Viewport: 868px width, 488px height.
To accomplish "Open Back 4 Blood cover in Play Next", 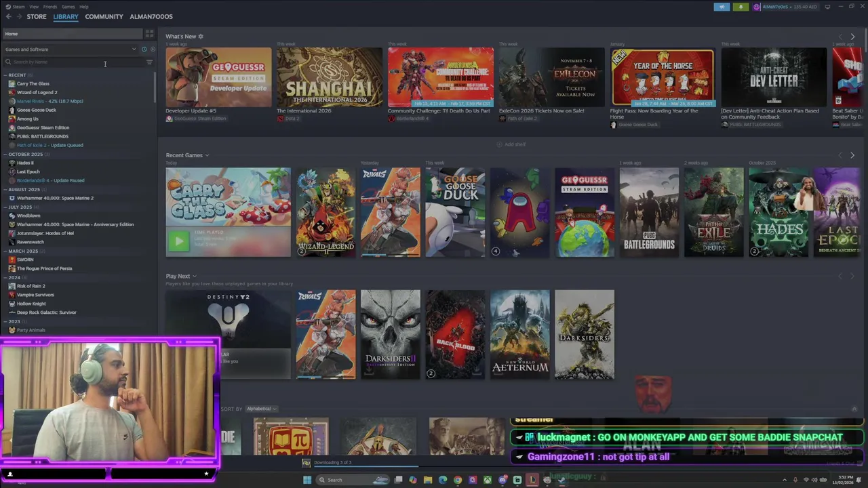I will point(455,335).
